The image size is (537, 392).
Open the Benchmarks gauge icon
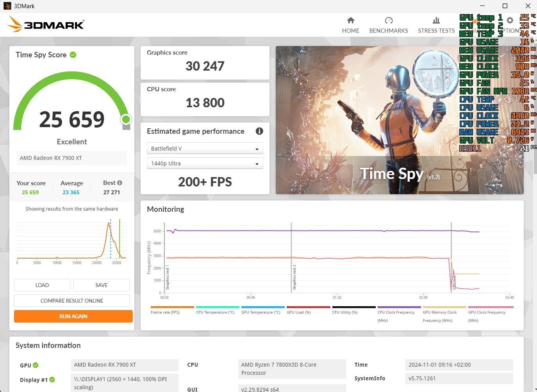tap(389, 20)
